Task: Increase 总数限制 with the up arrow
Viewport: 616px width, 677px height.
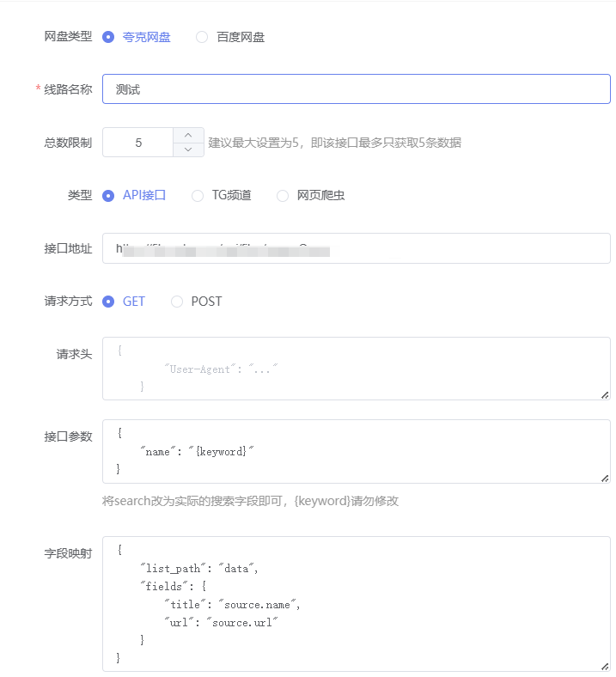Action: pos(188,135)
